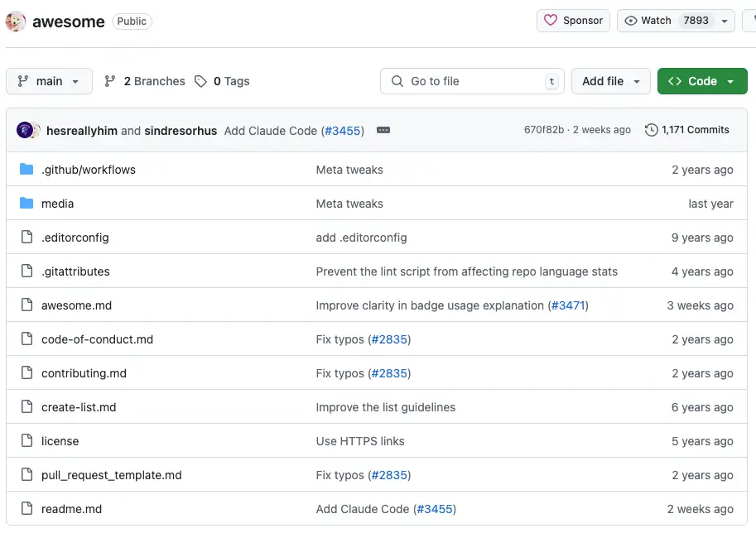The height and width of the screenshot is (533, 756).
Task: Open #2835 link in code-of-conduct.md row
Action: tap(389, 339)
